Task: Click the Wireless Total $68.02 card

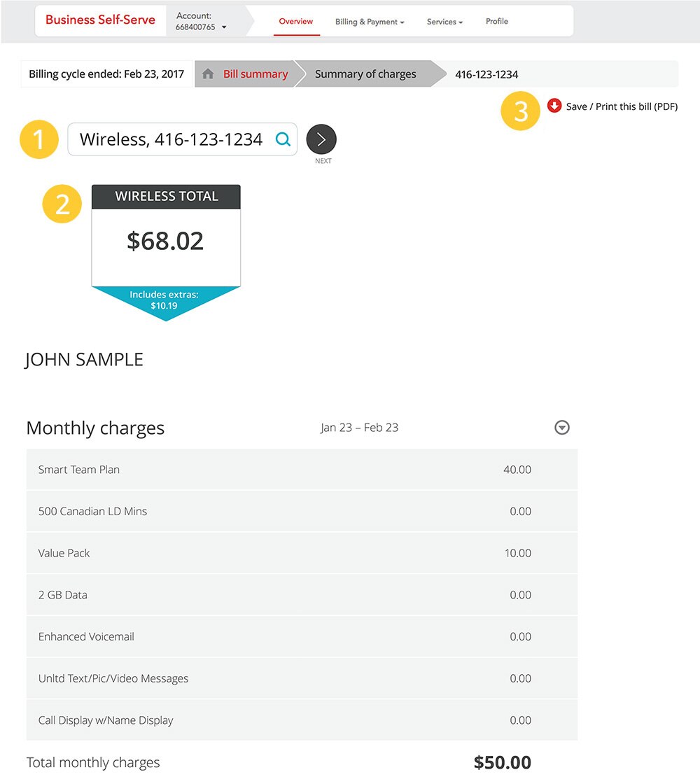Action: [166, 240]
